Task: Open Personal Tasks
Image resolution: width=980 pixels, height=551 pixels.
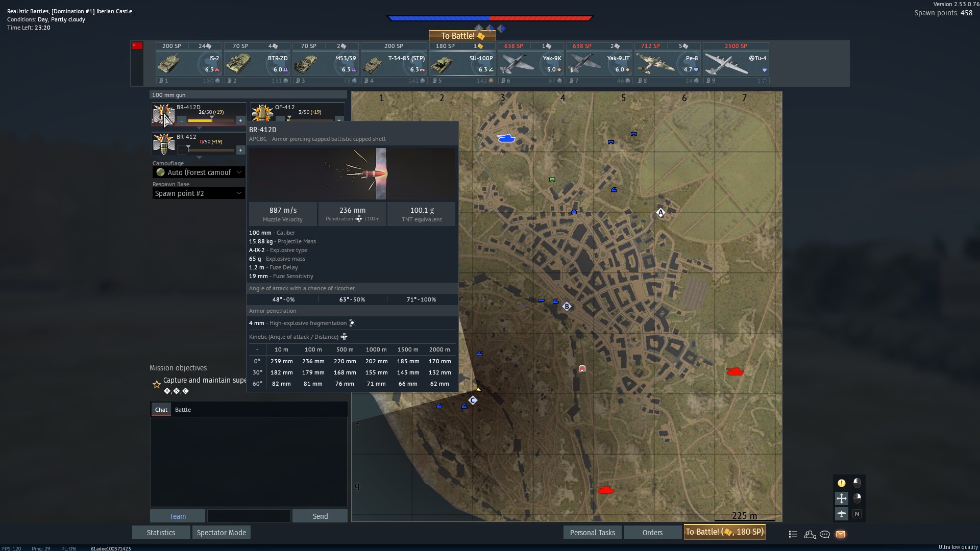Action: (x=592, y=533)
